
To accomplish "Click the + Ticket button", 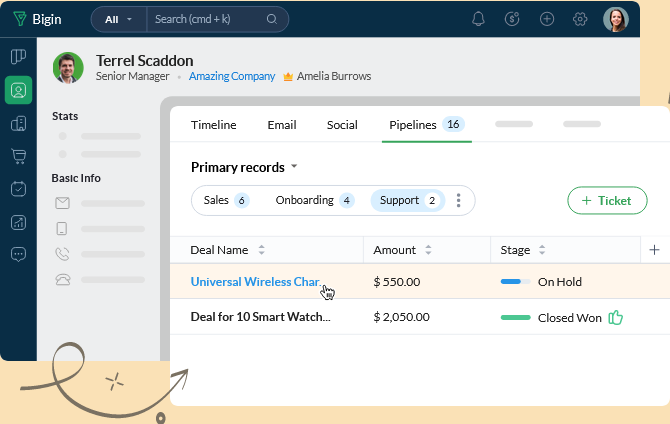I will [x=606, y=200].
